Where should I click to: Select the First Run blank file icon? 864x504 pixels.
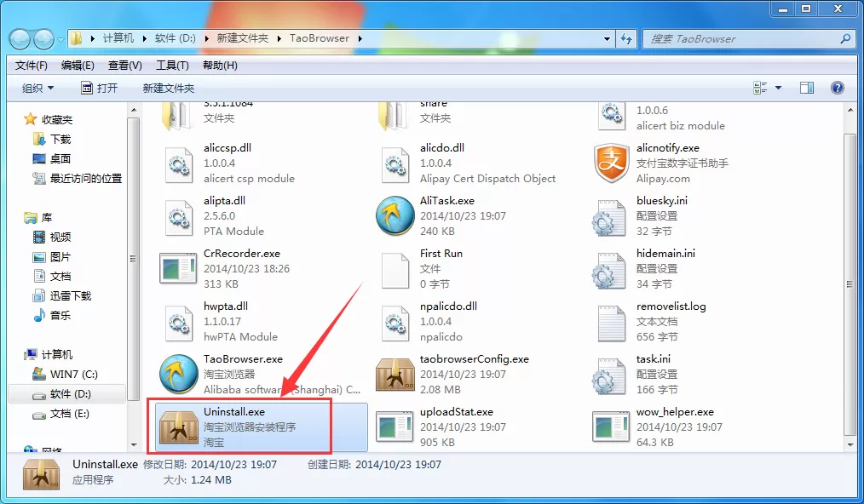coord(395,270)
